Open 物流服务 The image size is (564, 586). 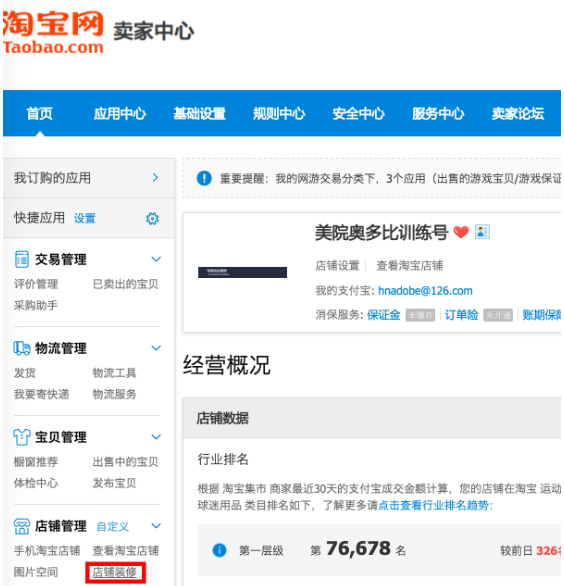tap(114, 394)
